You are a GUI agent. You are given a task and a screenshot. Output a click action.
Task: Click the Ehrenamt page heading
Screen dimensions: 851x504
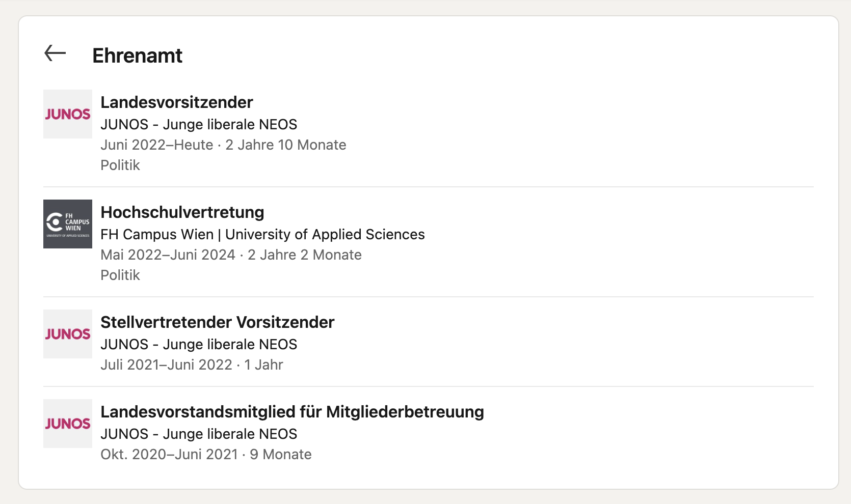[x=137, y=55]
